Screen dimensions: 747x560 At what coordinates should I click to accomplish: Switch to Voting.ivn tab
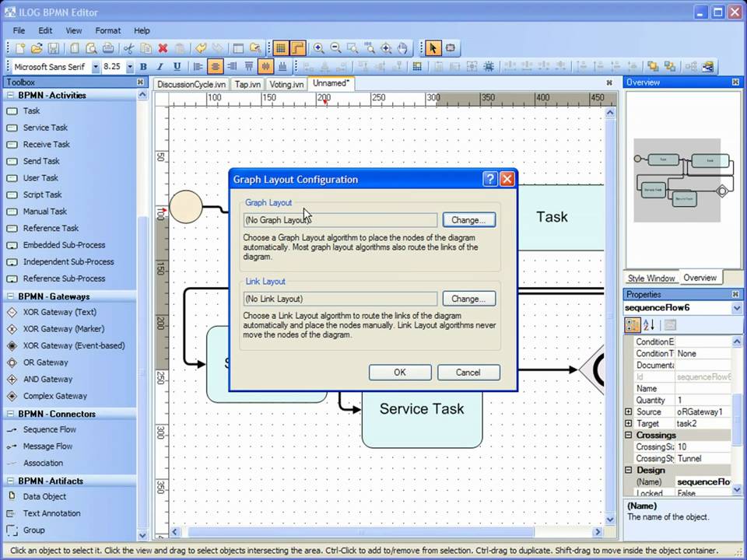pos(286,84)
